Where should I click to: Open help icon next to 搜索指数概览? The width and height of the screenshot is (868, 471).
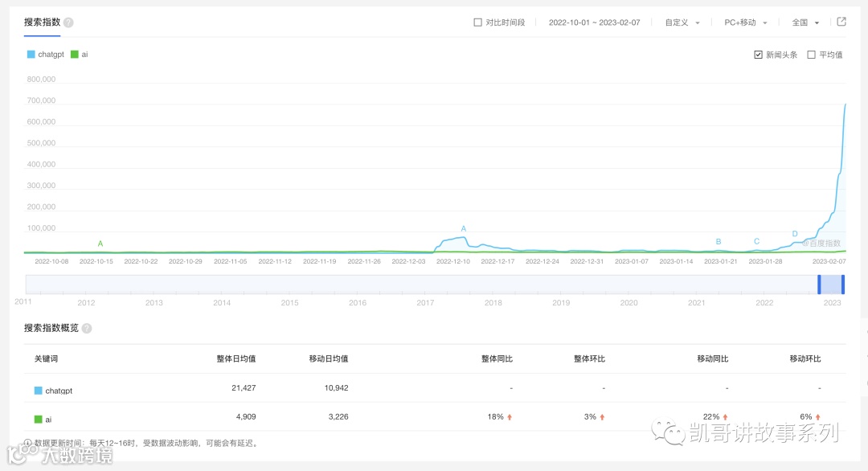point(86,328)
